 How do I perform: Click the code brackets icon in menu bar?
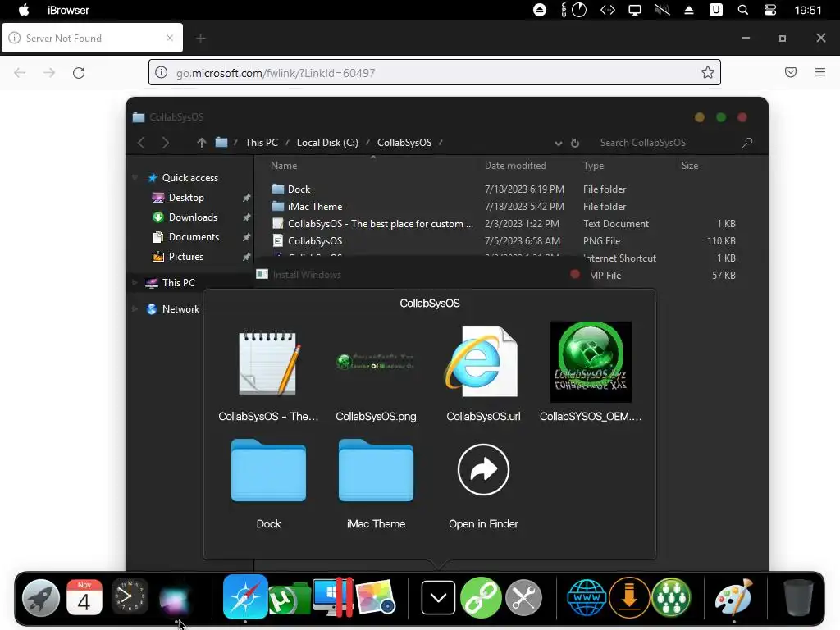coord(608,10)
